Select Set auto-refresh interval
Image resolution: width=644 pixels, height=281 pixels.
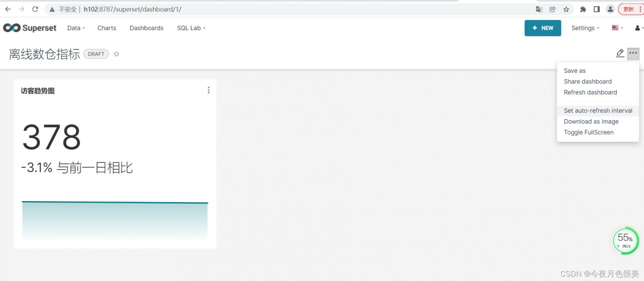click(598, 111)
